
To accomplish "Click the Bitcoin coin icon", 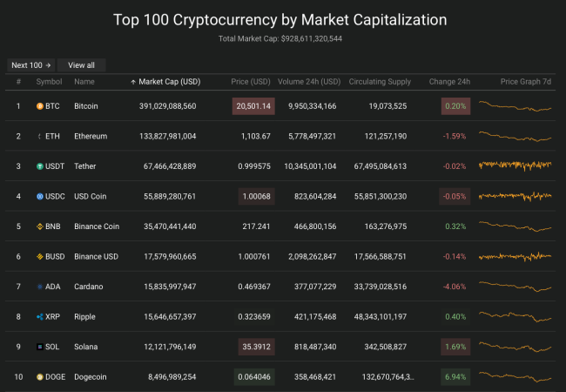I will (x=40, y=106).
